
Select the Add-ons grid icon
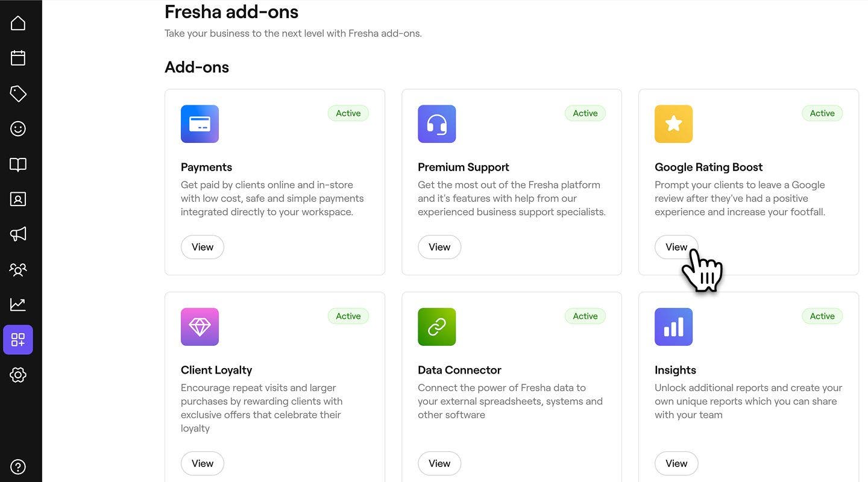(18, 340)
